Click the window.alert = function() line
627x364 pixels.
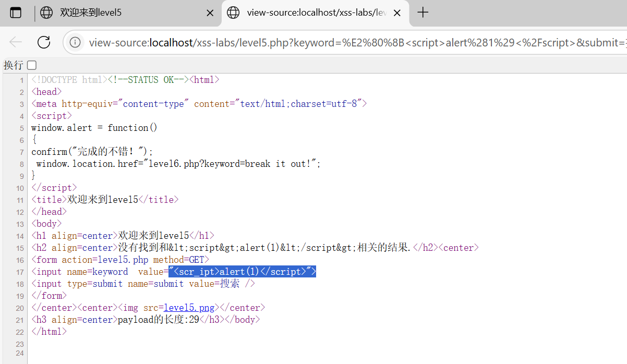(x=94, y=128)
